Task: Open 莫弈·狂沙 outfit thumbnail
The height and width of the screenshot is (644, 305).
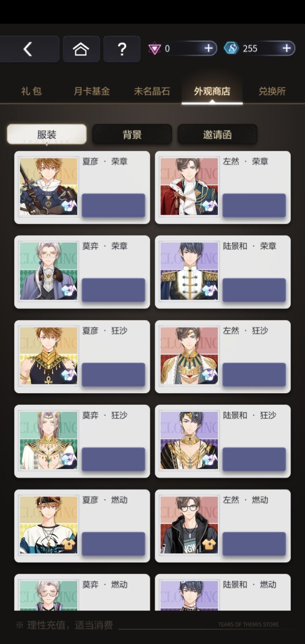Action: pyautogui.click(x=49, y=441)
